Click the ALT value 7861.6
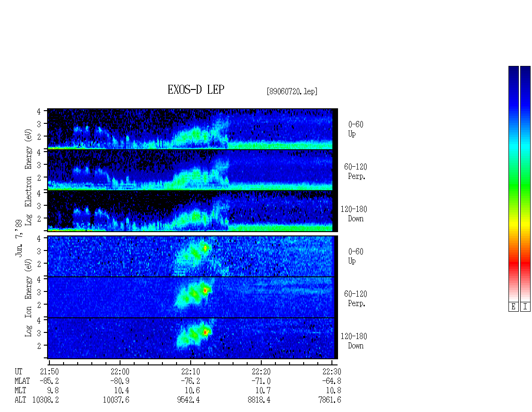532x412 pixels. point(330,400)
